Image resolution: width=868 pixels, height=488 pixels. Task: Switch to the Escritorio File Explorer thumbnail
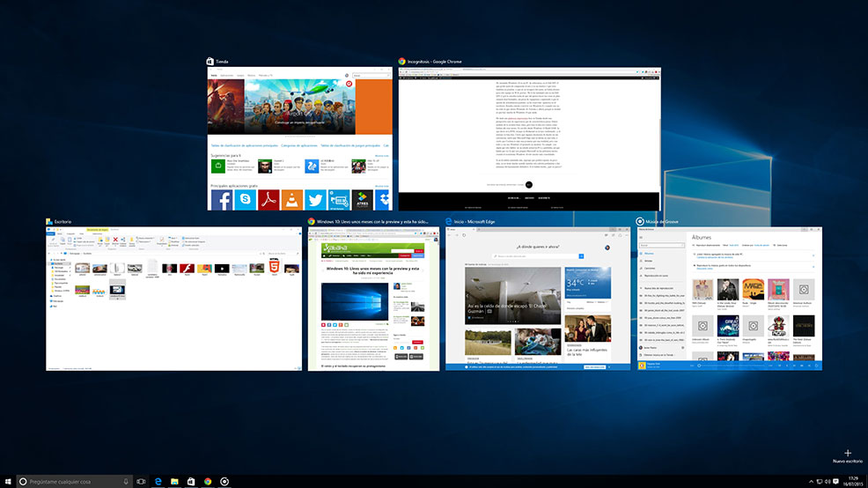tap(173, 299)
